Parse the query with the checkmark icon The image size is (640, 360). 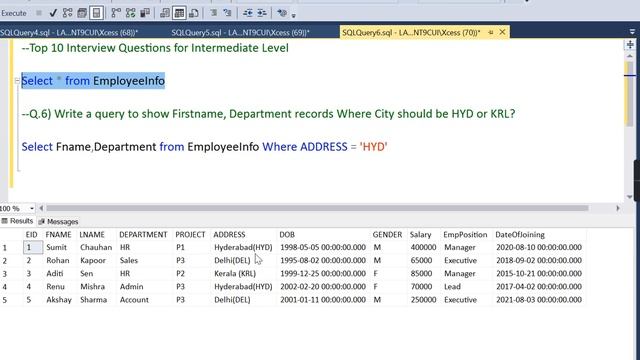53,13
